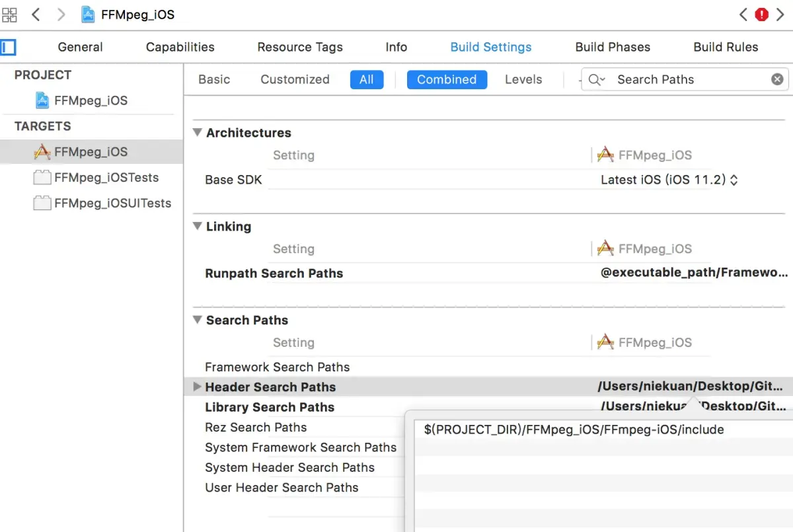Image resolution: width=793 pixels, height=532 pixels.
Task: Select the System Framework Search Paths setting
Action: (301, 447)
